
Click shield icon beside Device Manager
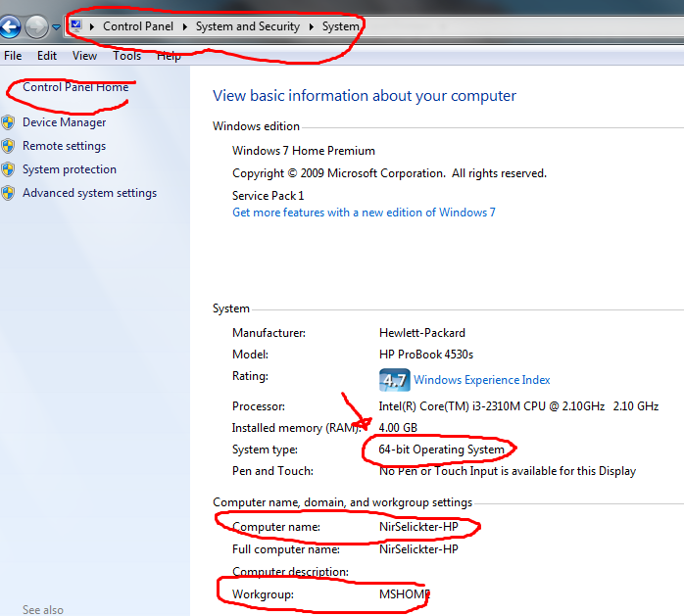click(8, 122)
